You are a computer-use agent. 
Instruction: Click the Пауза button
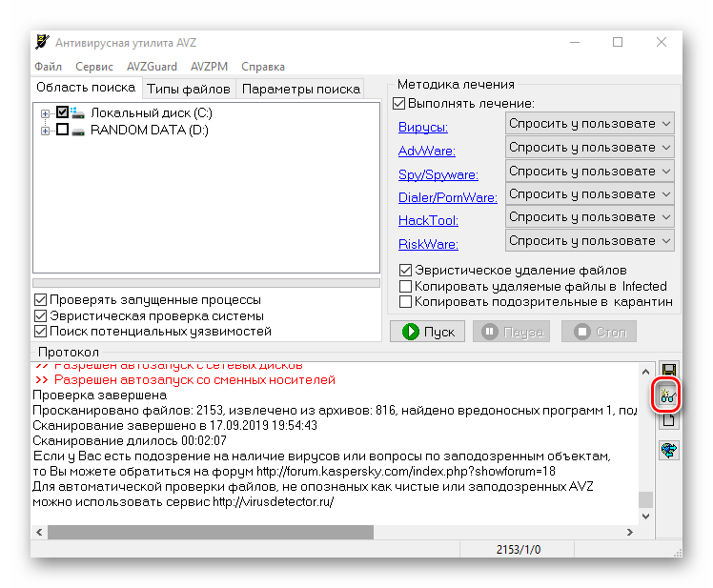click(x=512, y=332)
